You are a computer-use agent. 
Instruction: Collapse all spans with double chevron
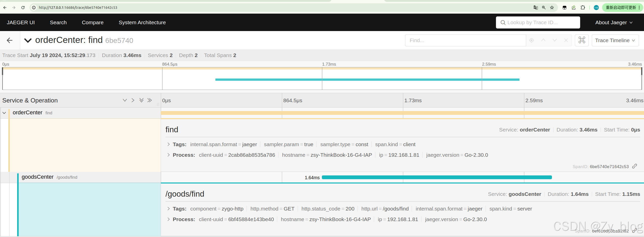pyautogui.click(x=150, y=100)
